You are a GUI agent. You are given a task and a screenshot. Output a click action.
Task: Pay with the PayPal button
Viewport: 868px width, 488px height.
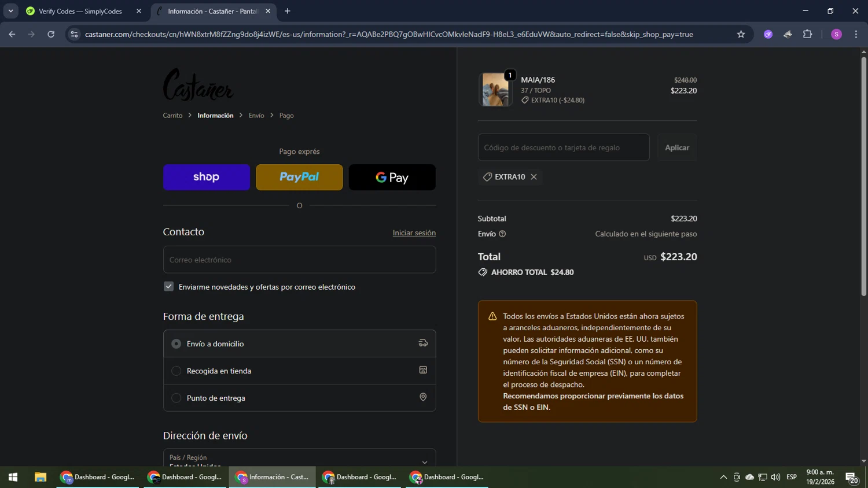(299, 177)
